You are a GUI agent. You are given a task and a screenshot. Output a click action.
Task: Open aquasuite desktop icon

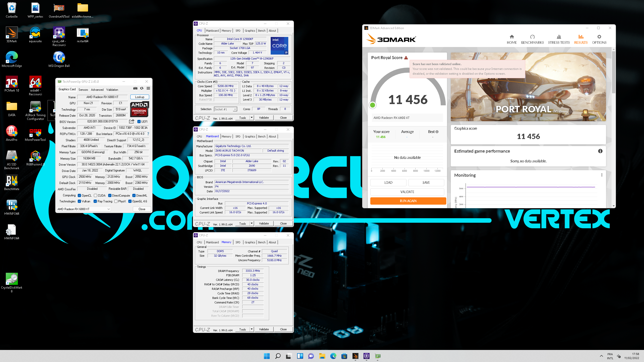[x=35, y=35]
